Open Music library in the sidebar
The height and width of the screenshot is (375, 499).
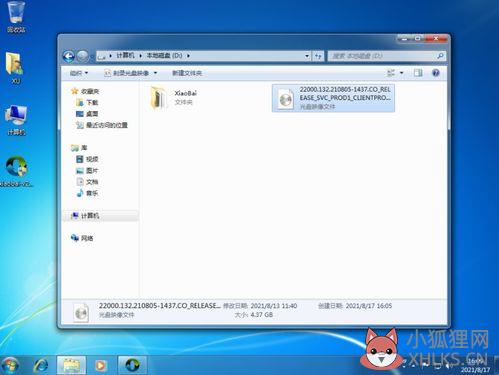coord(87,193)
